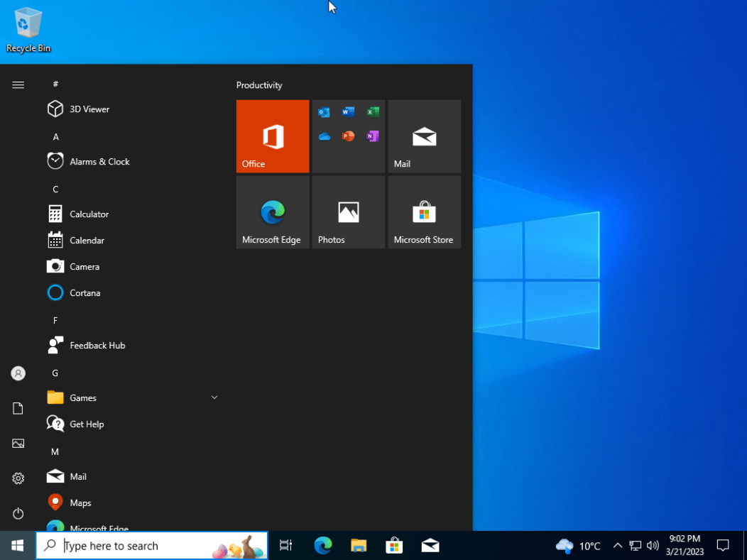
Task: Click the taskbar search box
Action: point(152,546)
